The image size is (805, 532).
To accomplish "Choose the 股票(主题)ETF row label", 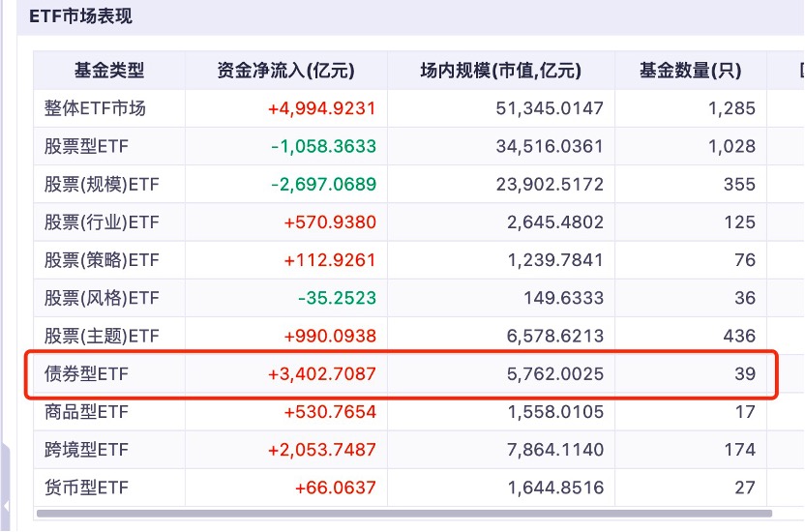I will (102, 337).
